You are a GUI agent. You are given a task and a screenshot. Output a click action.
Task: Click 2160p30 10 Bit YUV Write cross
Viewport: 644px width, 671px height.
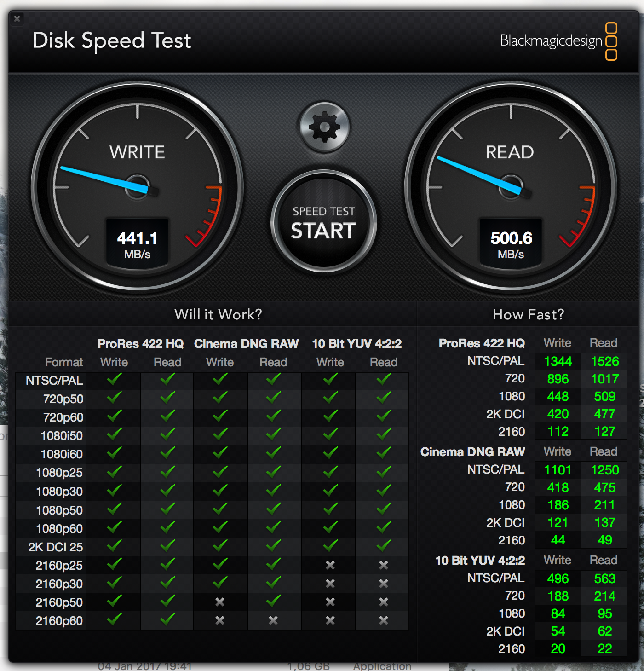point(330,584)
